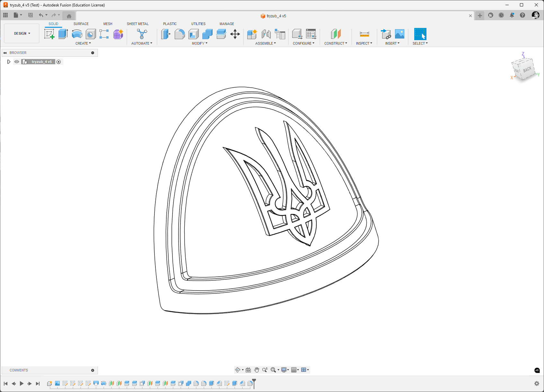Click the Create Form purple icon
The image size is (544, 392).
coord(118,34)
